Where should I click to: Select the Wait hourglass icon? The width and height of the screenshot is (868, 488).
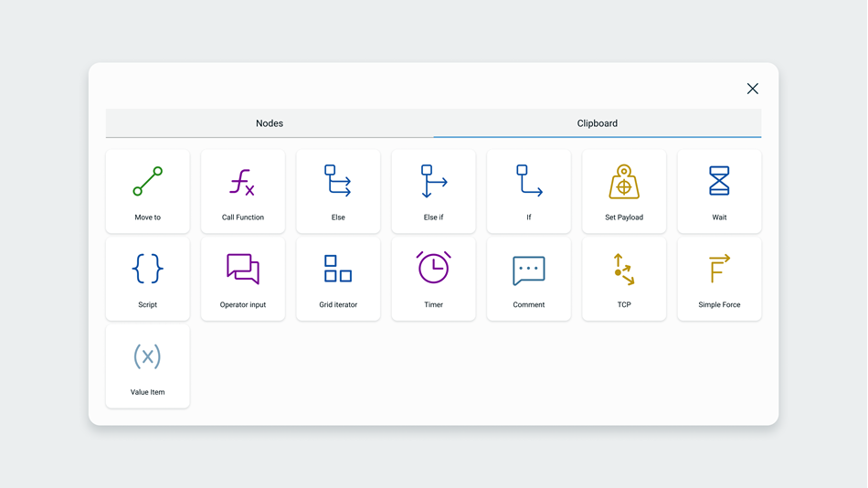pyautogui.click(x=719, y=181)
